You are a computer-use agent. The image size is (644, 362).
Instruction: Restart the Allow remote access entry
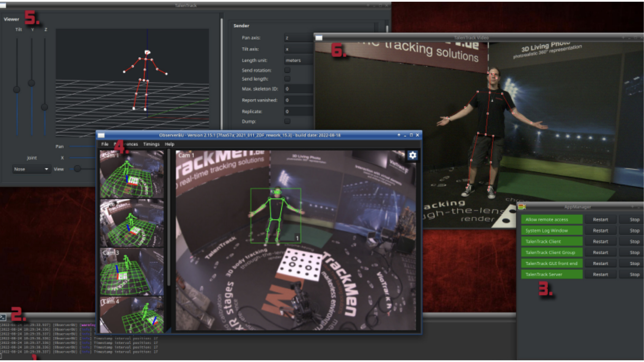click(600, 220)
